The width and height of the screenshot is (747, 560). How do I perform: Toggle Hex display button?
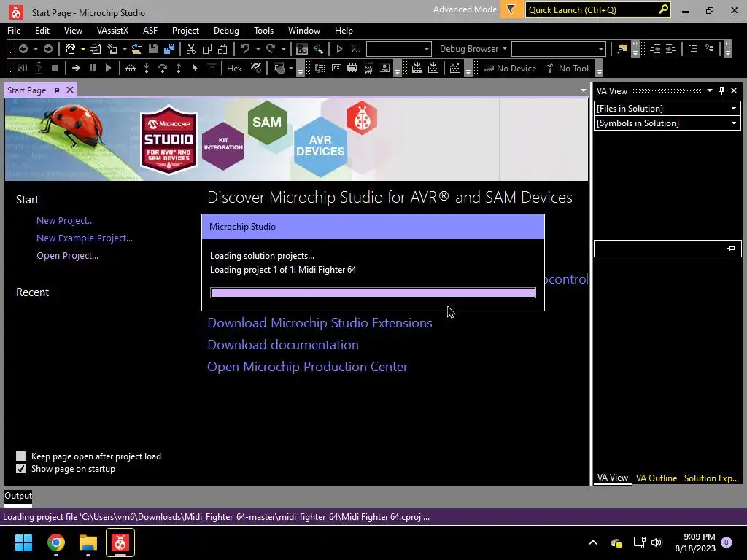[234, 68]
